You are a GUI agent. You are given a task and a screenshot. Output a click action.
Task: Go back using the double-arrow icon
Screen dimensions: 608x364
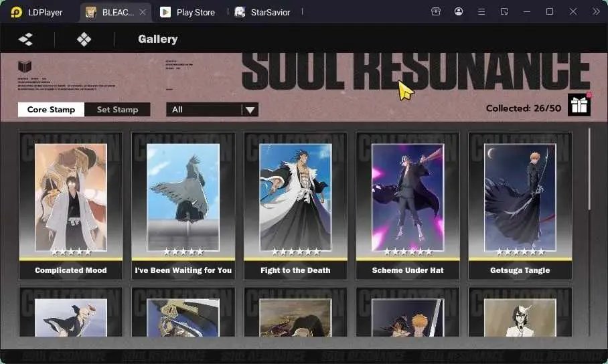(25, 39)
